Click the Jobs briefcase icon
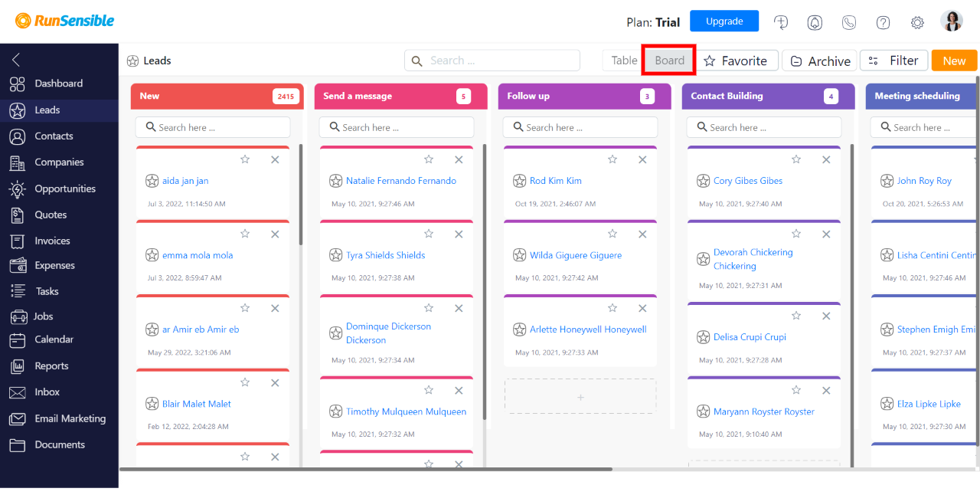980x495 pixels. click(x=18, y=316)
